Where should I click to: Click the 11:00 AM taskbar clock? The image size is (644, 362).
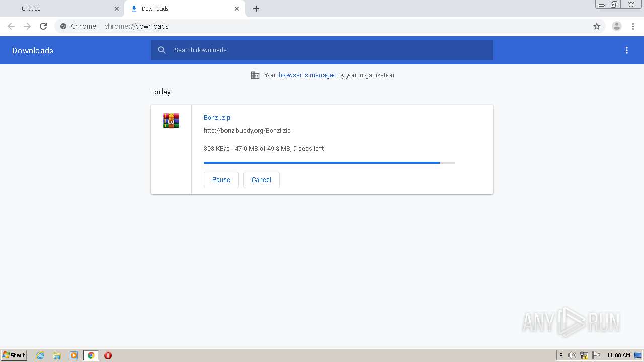[x=618, y=355]
